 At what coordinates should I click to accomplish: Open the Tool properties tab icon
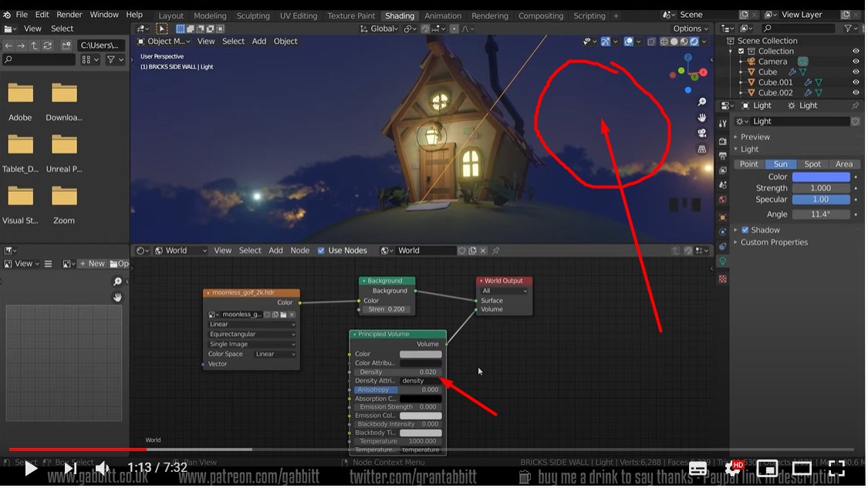722,123
